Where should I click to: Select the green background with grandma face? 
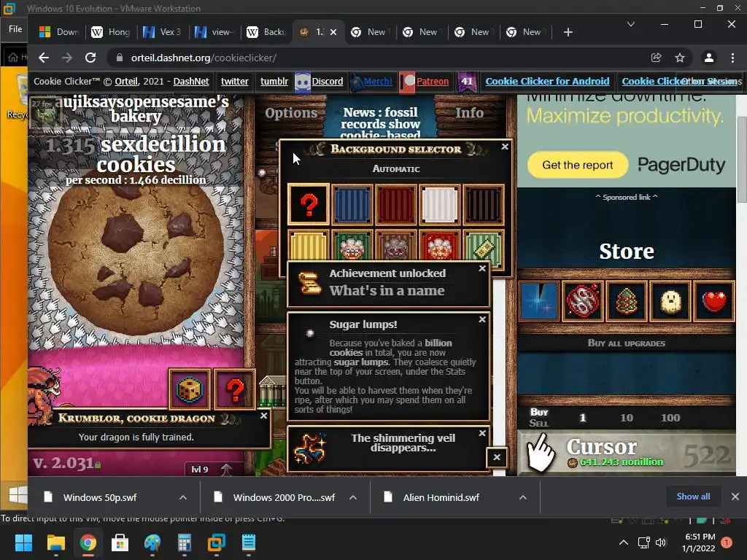[352, 246]
